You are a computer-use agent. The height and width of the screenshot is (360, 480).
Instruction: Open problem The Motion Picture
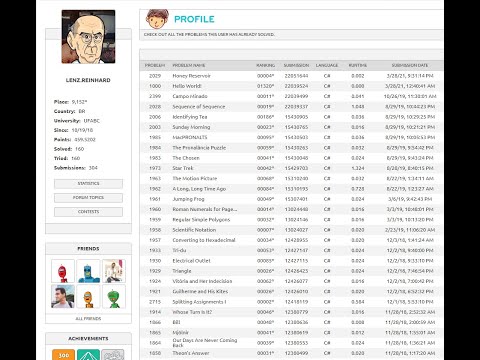[195, 179]
